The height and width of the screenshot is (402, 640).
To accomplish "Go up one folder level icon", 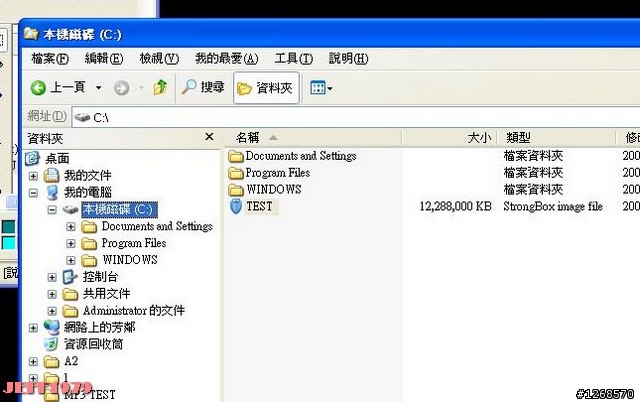I will click(160, 87).
